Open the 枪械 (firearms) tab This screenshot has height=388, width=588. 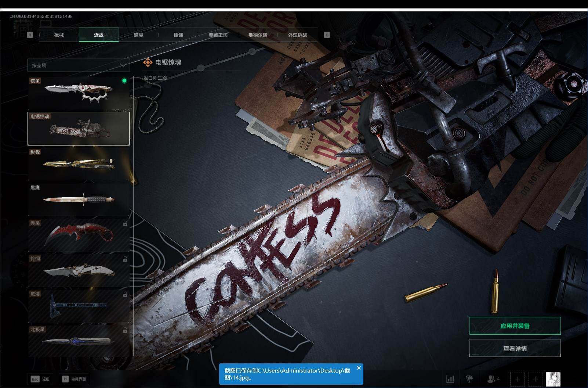[x=59, y=35]
